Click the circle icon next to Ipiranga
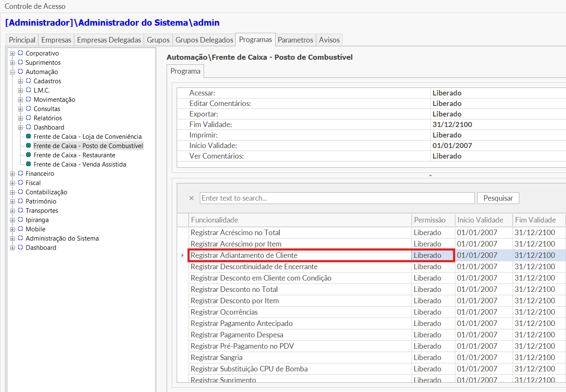 (x=20, y=220)
